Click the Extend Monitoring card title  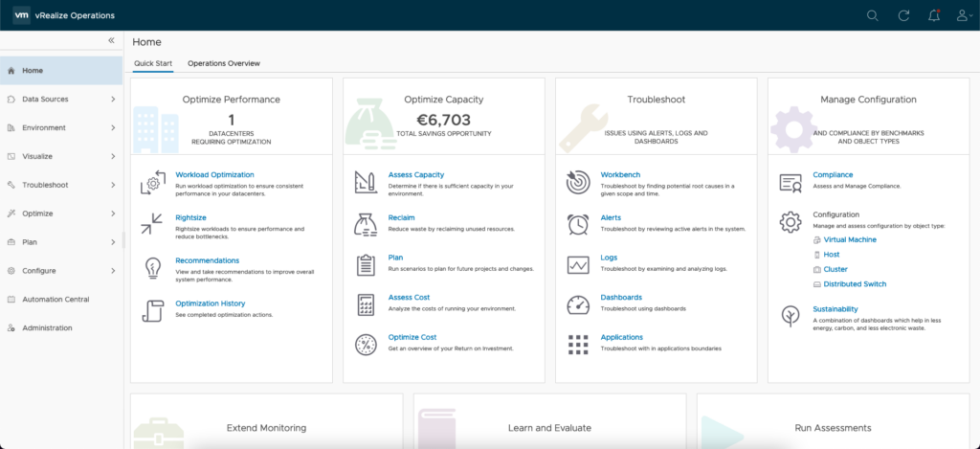coord(266,428)
